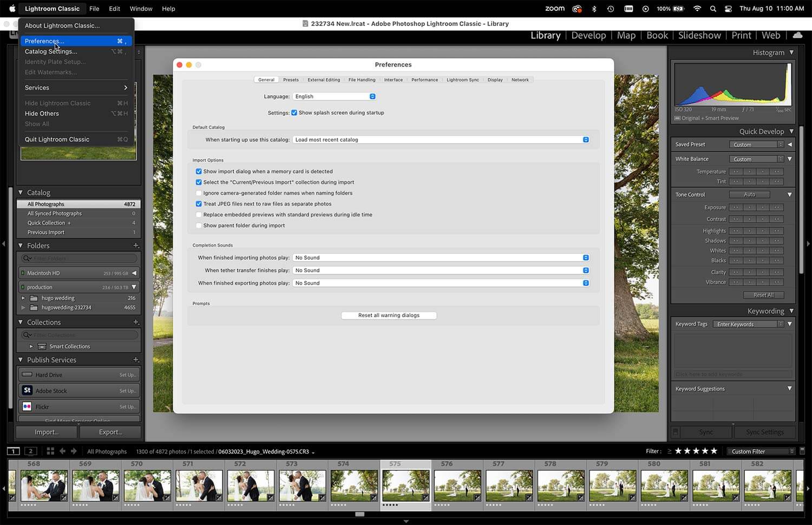
Task: Switch to the External Editing tab
Action: coord(324,80)
